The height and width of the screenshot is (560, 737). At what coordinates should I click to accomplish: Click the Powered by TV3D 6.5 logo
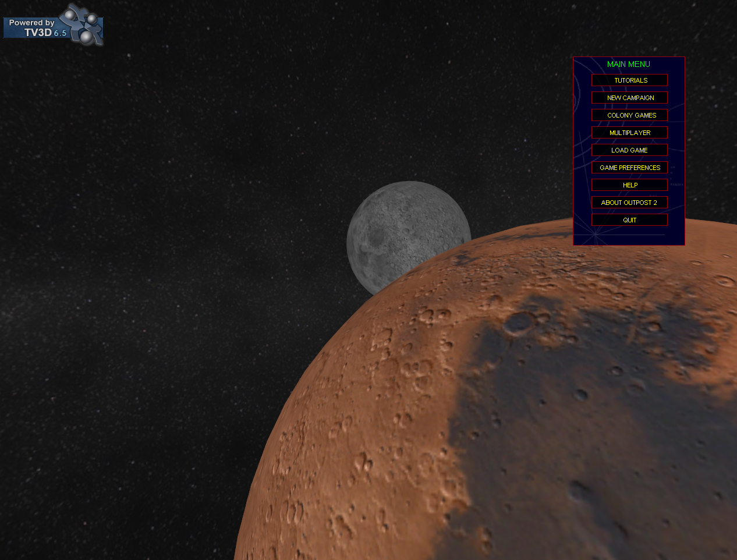[53, 24]
